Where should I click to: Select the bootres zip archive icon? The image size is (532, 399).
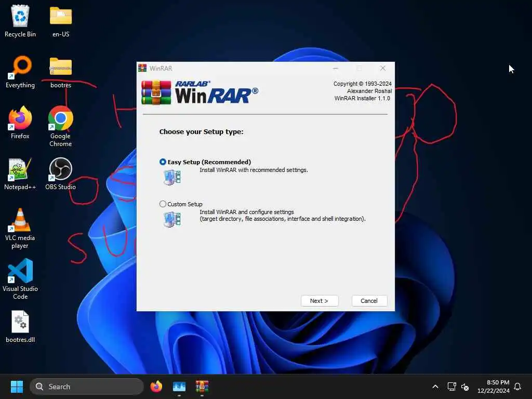coord(61,72)
